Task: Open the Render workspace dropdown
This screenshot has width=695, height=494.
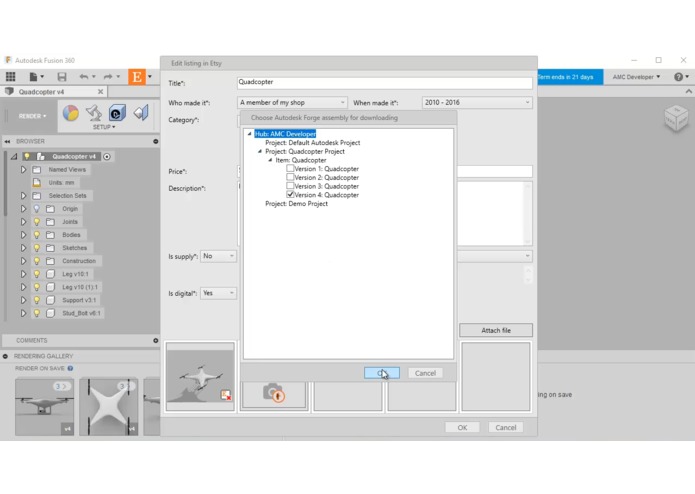Action: pos(32,116)
